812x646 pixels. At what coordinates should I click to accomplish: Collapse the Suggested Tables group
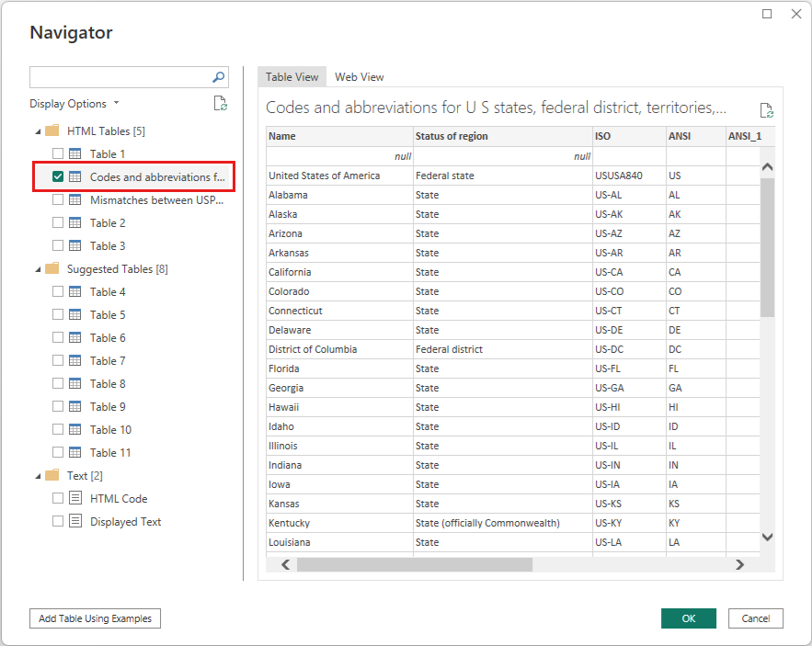point(38,269)
